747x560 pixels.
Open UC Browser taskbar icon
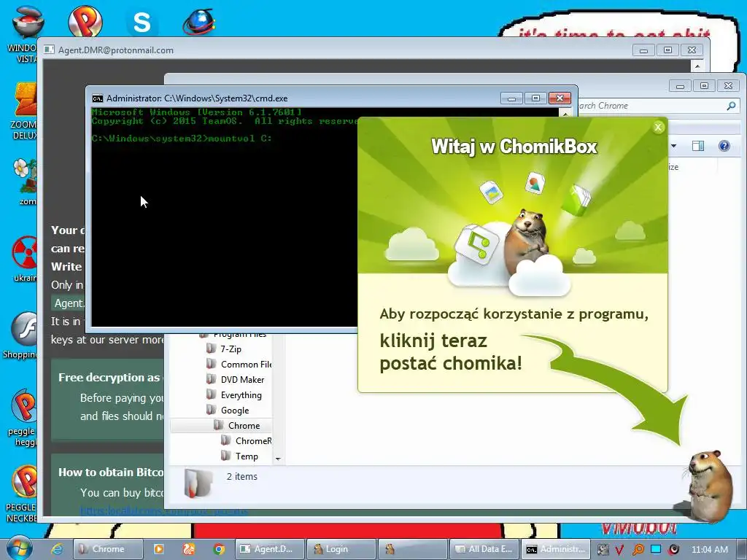click(189, 549)
